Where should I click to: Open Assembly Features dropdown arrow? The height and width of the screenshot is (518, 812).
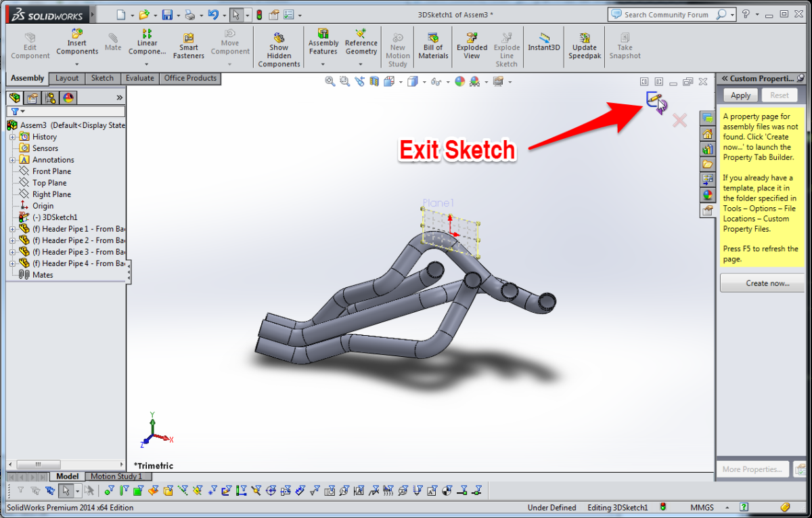(323, 64)
